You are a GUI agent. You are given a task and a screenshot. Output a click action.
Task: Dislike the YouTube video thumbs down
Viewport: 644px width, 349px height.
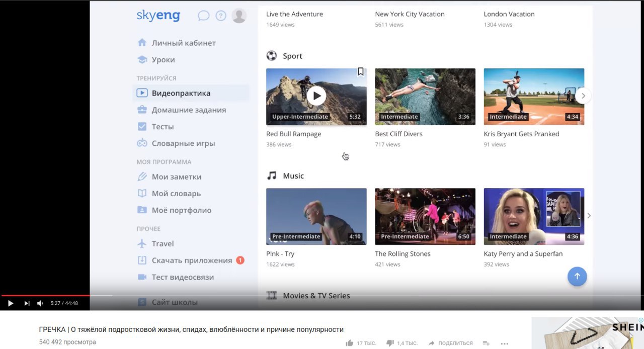[x=390, y=343]
